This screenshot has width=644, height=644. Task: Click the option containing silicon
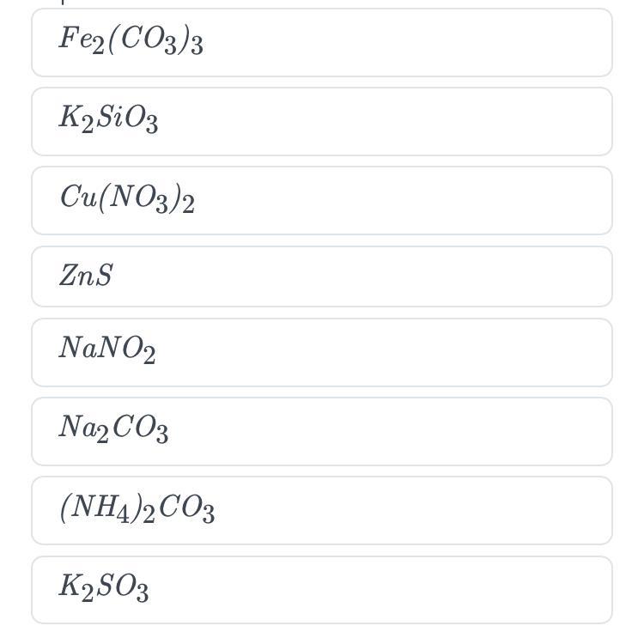(x=321, y=122)
